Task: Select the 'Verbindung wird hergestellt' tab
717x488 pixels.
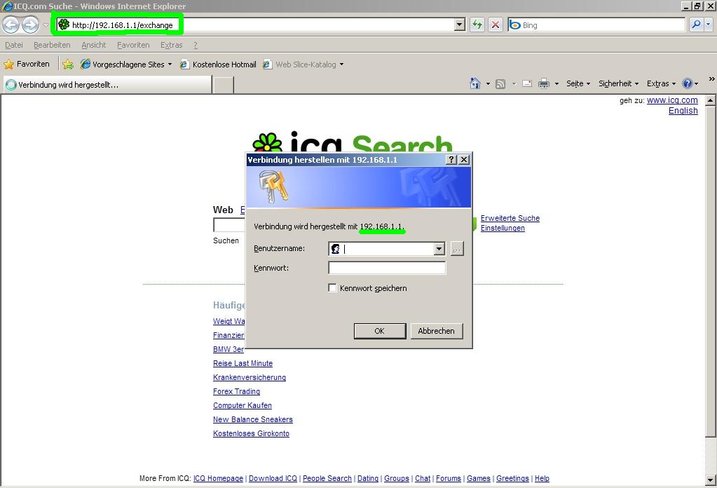Action: 107,85
